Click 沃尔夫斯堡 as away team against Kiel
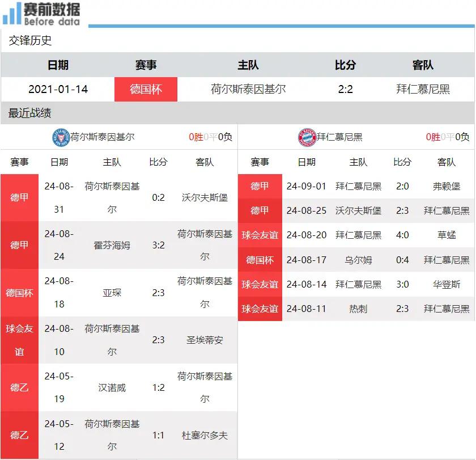This screenshot has width=476, height=460. [x=205, y=198]
